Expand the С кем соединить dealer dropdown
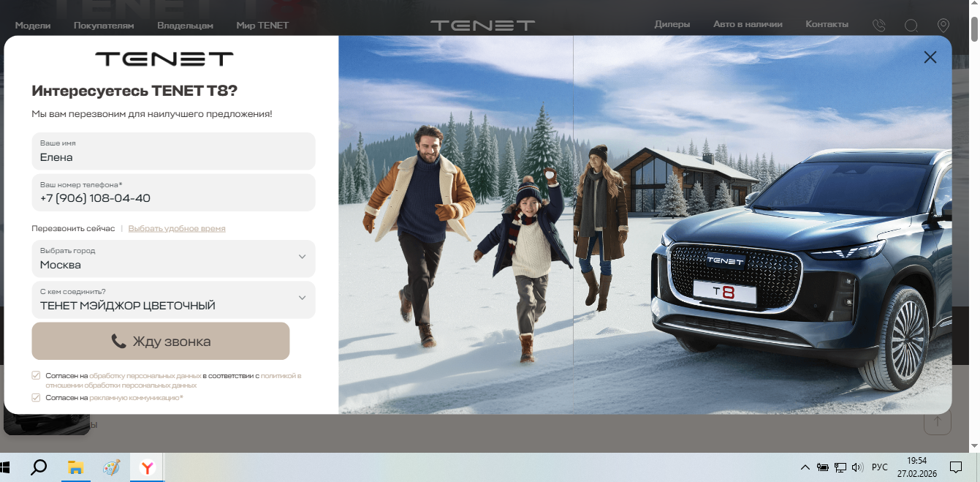 (173, 300)
